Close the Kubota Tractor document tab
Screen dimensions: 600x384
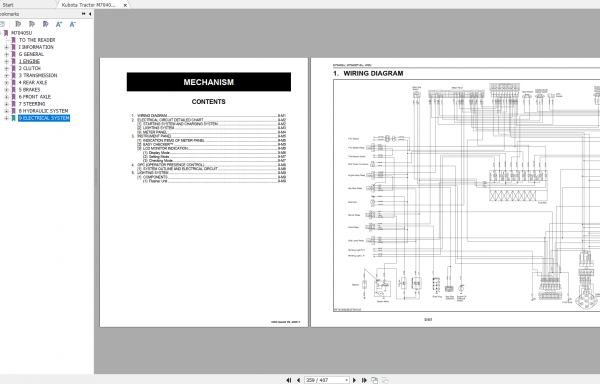point(125,5)
